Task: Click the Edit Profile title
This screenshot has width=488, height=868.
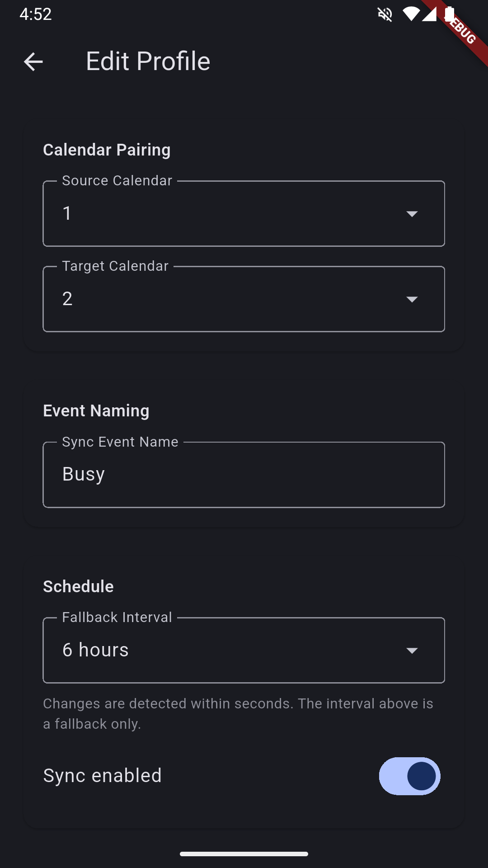Action: coord(148,61)
